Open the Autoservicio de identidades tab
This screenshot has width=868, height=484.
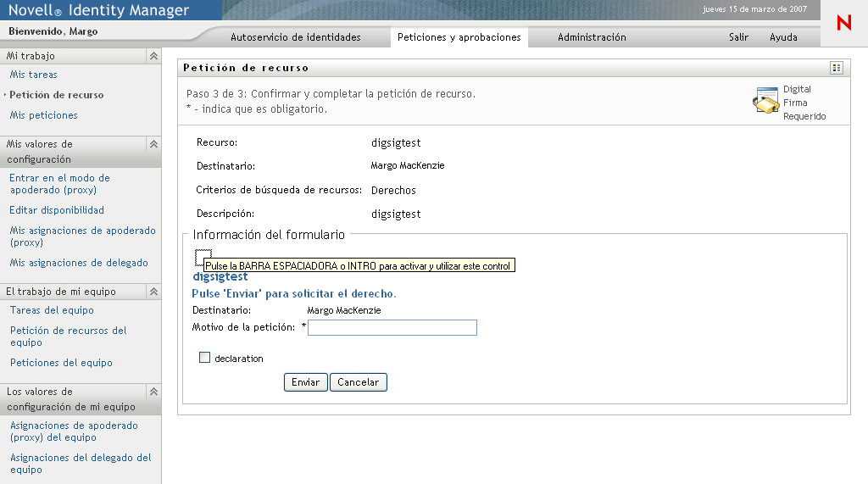pos(296,37)
